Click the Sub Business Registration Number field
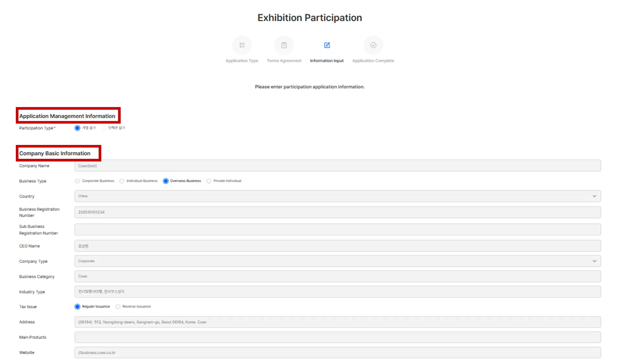Screen dimensions: 625x364 [x=337, y=230]
